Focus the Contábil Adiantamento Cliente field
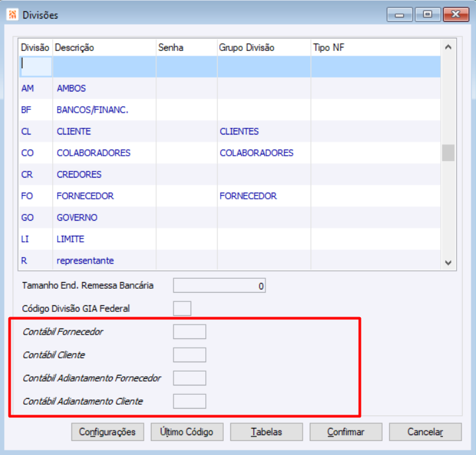This screenshot has width=476, height=455. point(189,401)
